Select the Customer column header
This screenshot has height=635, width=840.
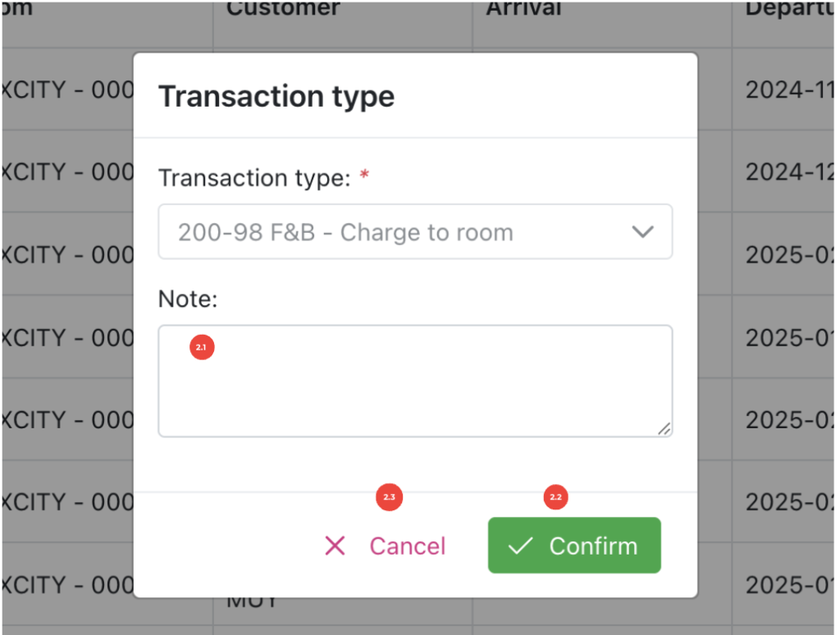[283, 9]
